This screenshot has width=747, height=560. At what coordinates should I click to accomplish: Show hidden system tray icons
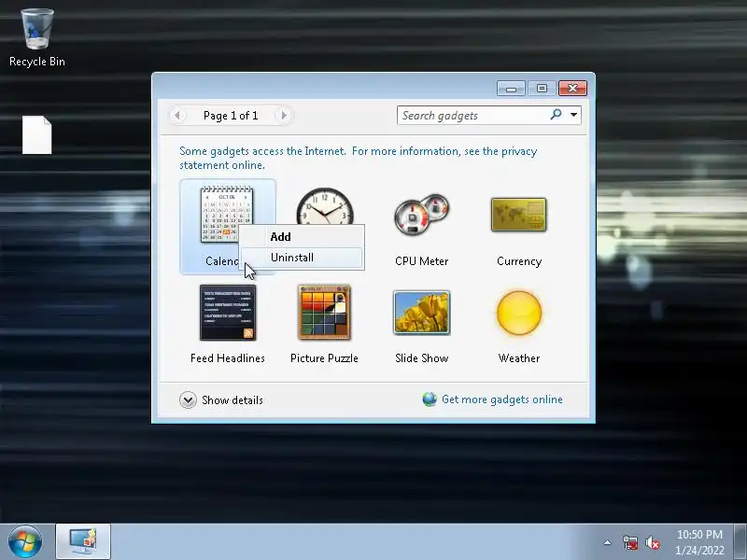click(607, 542)
